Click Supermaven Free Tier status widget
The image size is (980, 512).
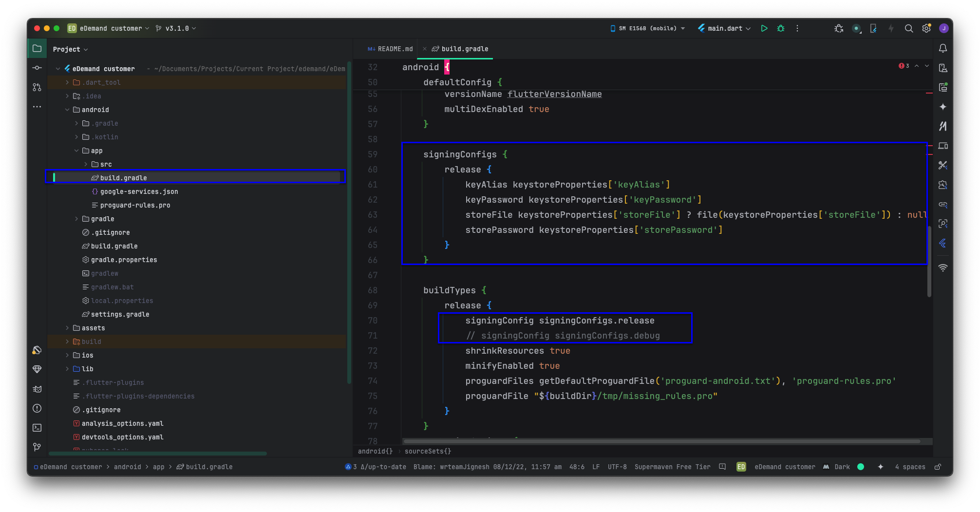[x=672, y=467]
